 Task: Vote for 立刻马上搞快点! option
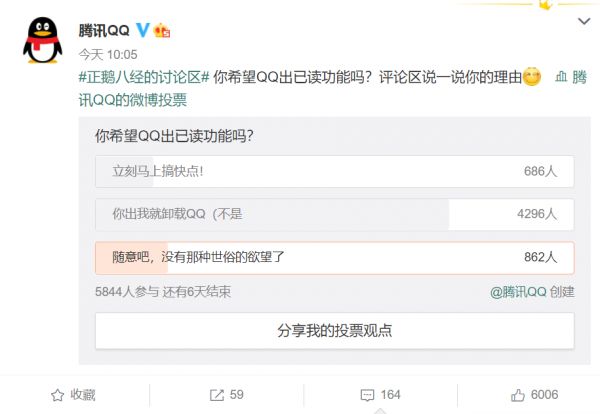[x=334, y=171]
